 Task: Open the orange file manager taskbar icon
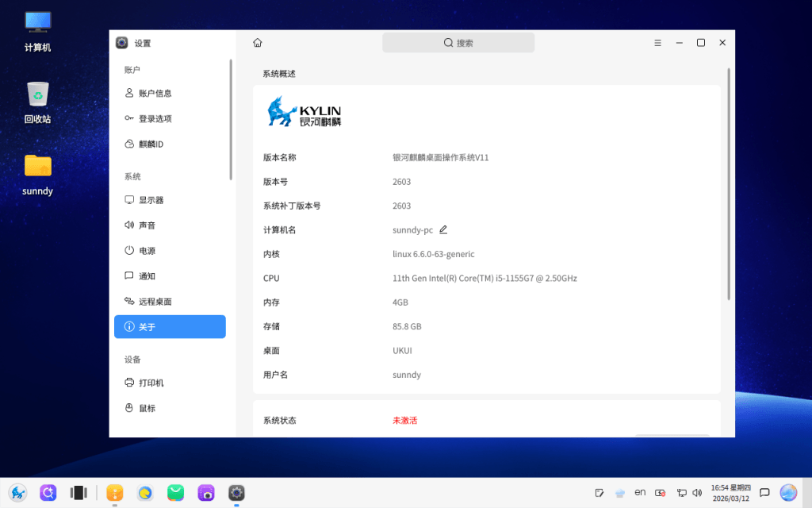(115, 492)
